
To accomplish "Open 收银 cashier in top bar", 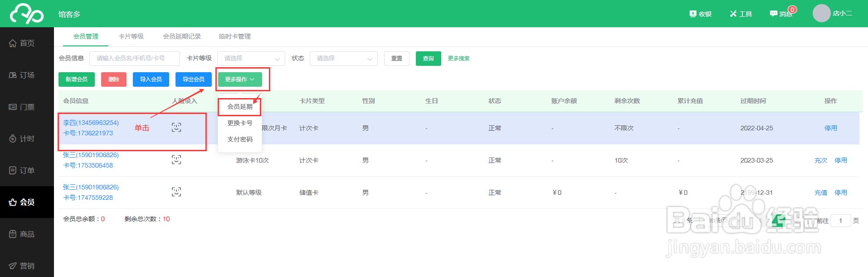I will (x=701, y=14).
